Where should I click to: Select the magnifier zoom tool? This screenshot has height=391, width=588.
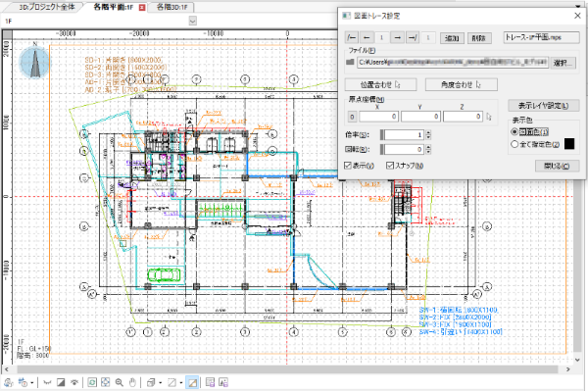click(x=120, y=383)
